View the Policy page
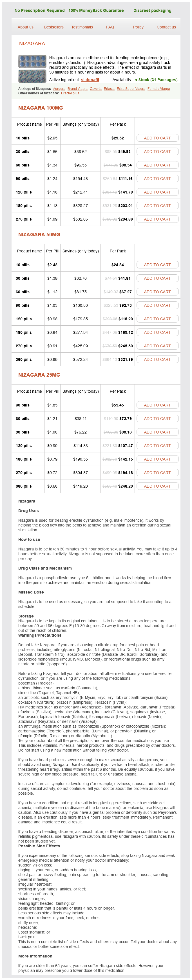This screenshot has height=980, width=192. [x=138, y=27]
